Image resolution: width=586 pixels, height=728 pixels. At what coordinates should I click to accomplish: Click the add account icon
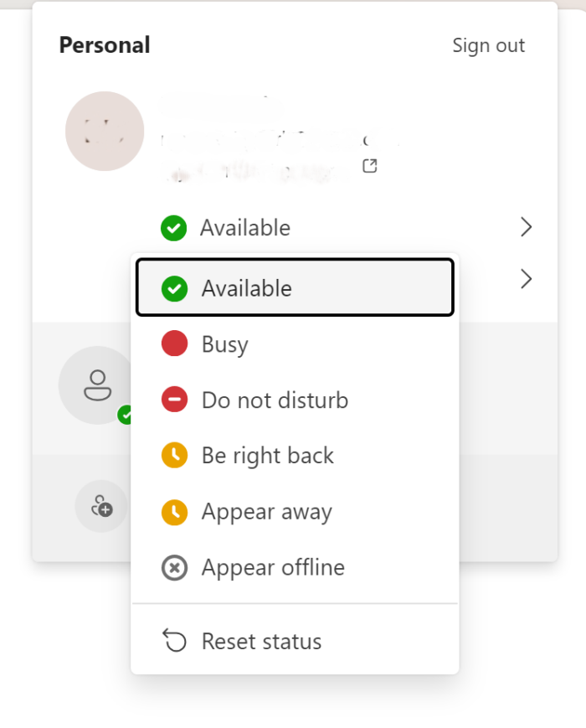(x=100, y=506)
